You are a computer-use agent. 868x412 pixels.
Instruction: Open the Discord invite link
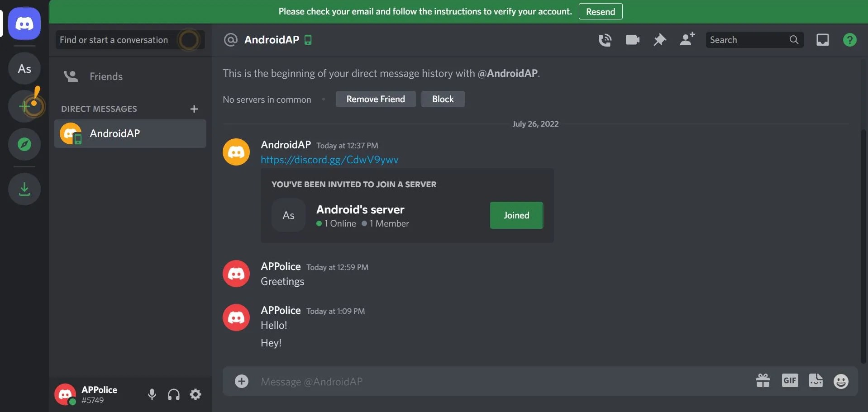(330, 159)
